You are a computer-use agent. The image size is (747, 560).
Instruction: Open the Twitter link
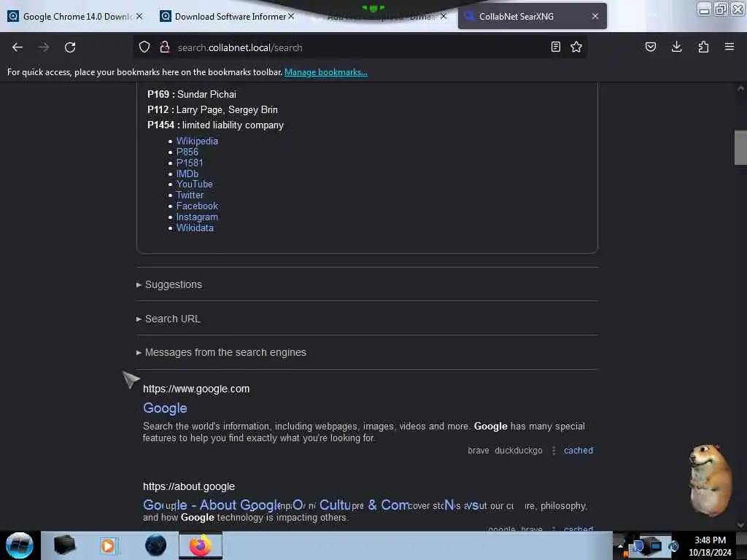tap(190, 195)
